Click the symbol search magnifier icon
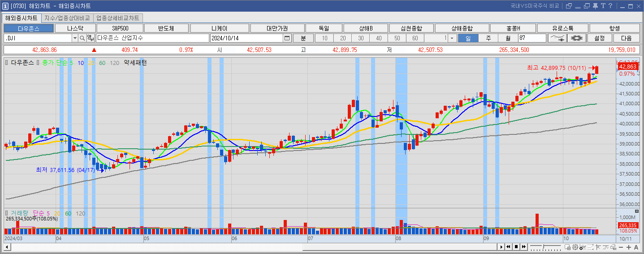This screenshot has width=644, height=254. tap(82, 38)
